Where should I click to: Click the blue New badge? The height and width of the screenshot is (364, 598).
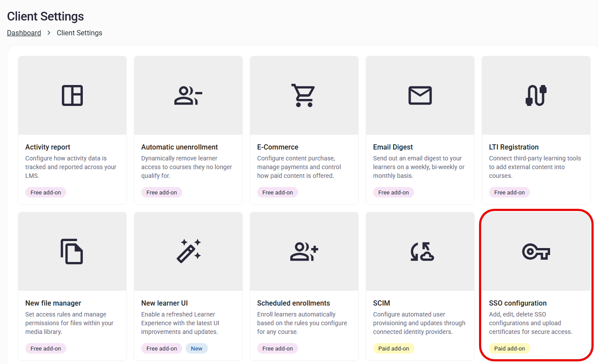click(x=197, y=348)
